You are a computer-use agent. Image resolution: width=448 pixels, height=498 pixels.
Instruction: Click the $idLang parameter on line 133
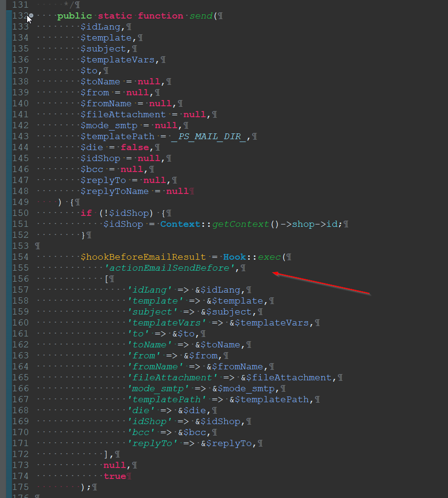[x=100, y=27]
